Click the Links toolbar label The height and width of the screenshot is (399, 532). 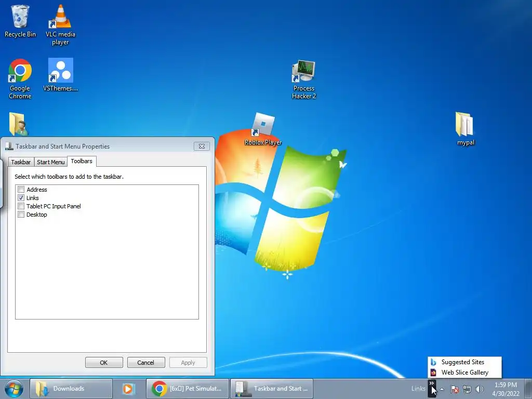point(418,389)
